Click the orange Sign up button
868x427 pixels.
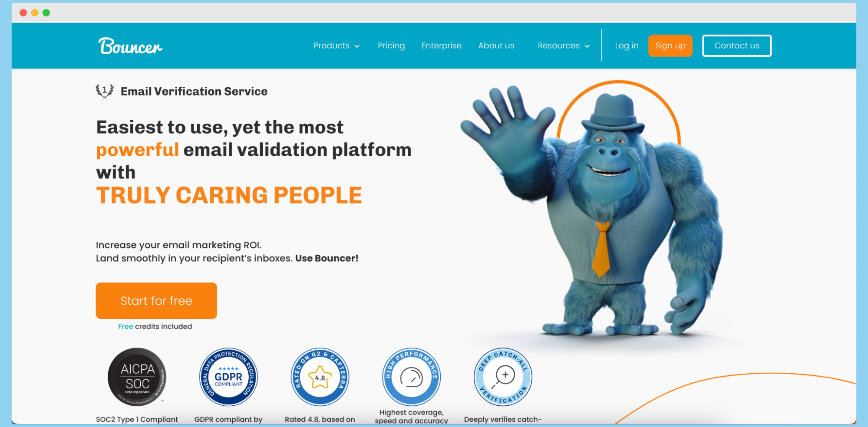(670, 46)
